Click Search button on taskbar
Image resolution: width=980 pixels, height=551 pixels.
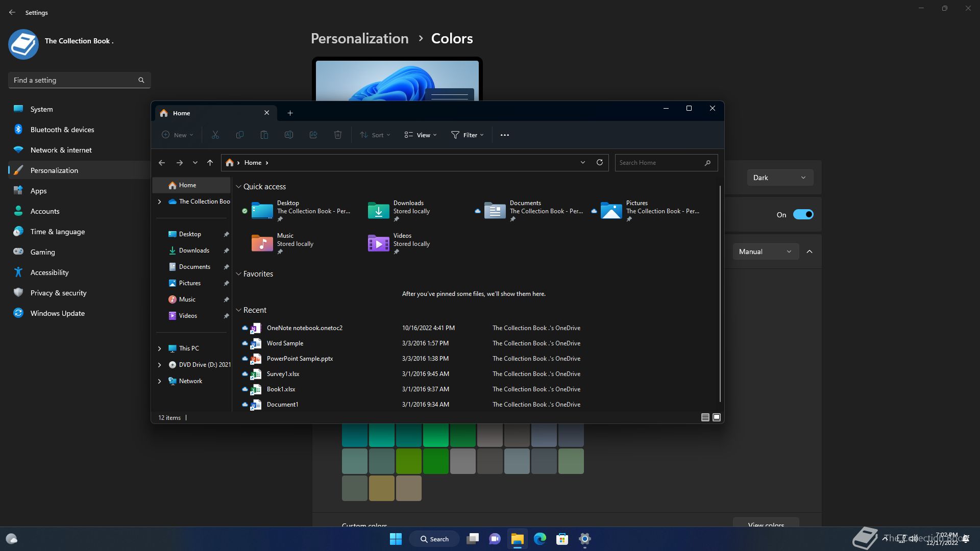435,539
